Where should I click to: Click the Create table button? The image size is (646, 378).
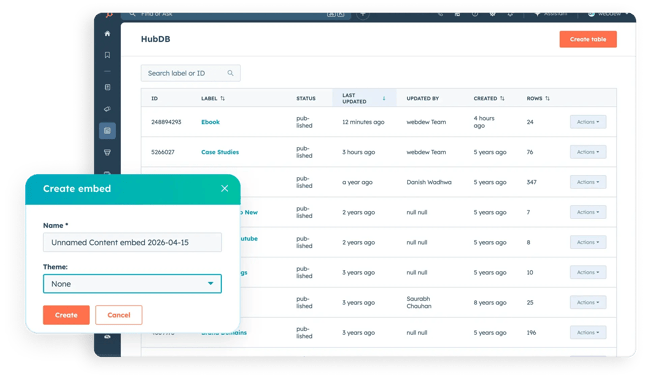588,39
